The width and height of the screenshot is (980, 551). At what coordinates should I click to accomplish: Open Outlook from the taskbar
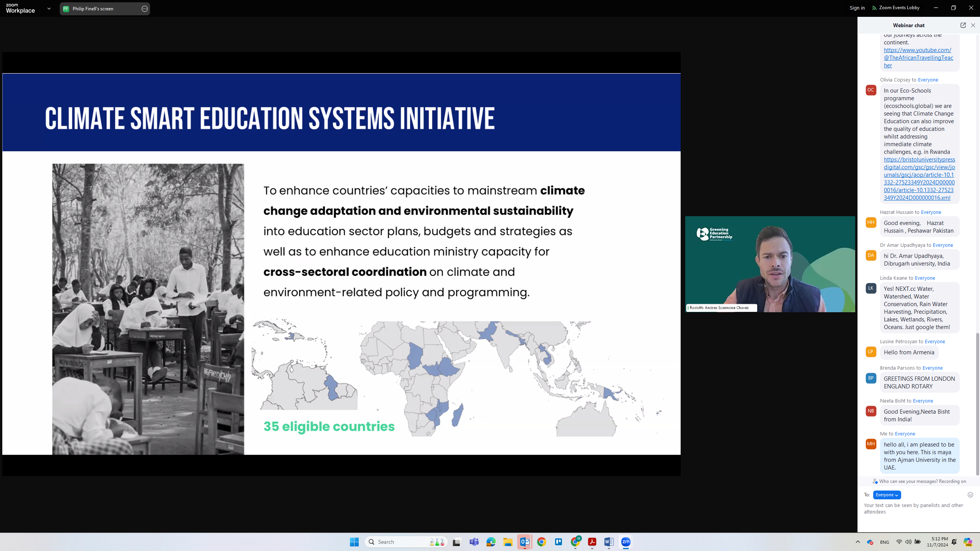(524, 542)
